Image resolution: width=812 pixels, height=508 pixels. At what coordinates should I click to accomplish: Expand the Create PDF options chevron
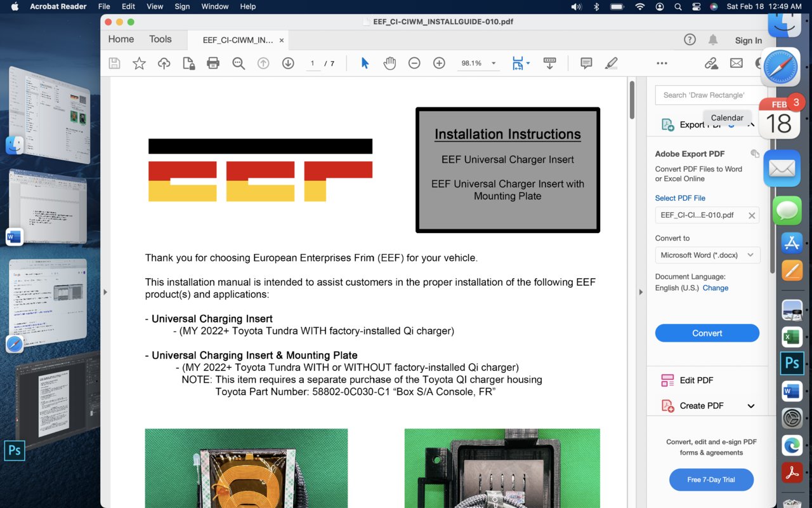(751, 406)
